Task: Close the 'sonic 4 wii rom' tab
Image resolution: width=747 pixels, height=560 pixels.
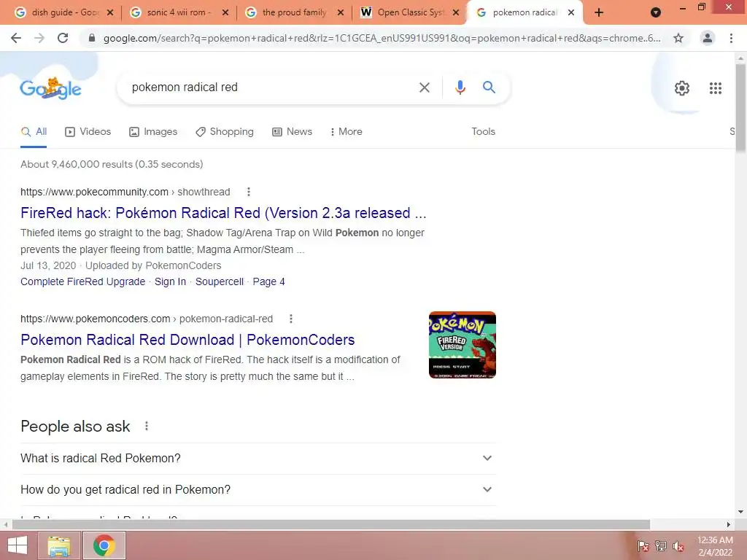Action: pos(225,12)
